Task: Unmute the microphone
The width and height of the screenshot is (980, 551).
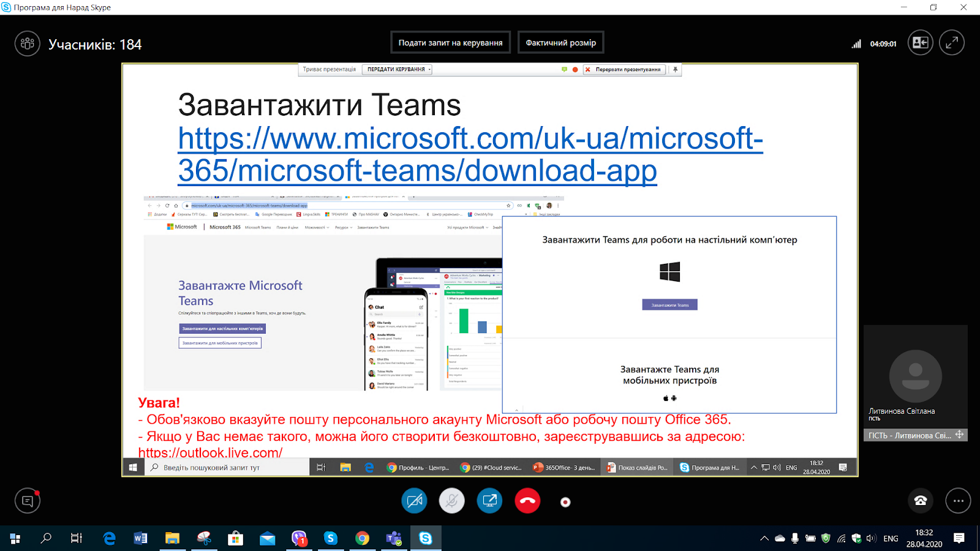Action: pyautogui.click(x=452, y=501)
